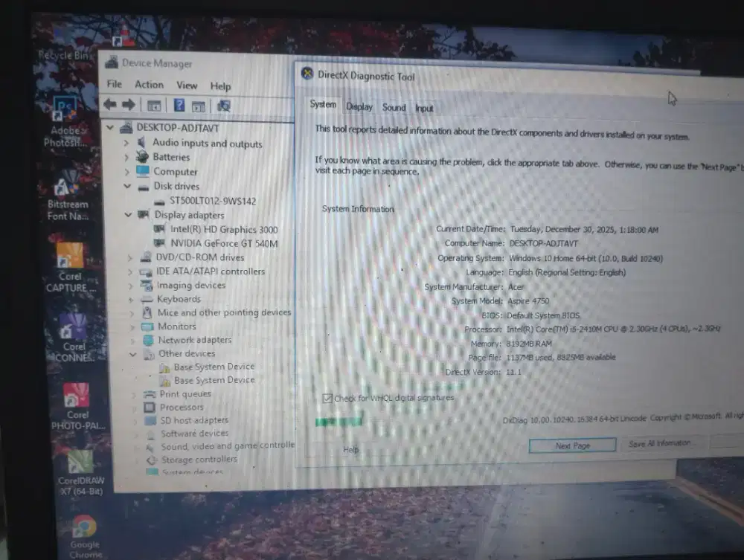Expand the Network adapters category
The width and height of the screenshot is (744, 560).
(131, 340)
